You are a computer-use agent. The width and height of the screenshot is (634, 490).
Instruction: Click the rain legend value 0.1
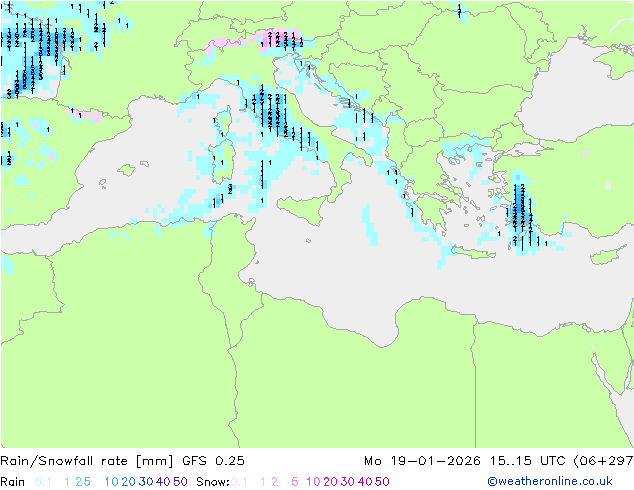(43, 482)
